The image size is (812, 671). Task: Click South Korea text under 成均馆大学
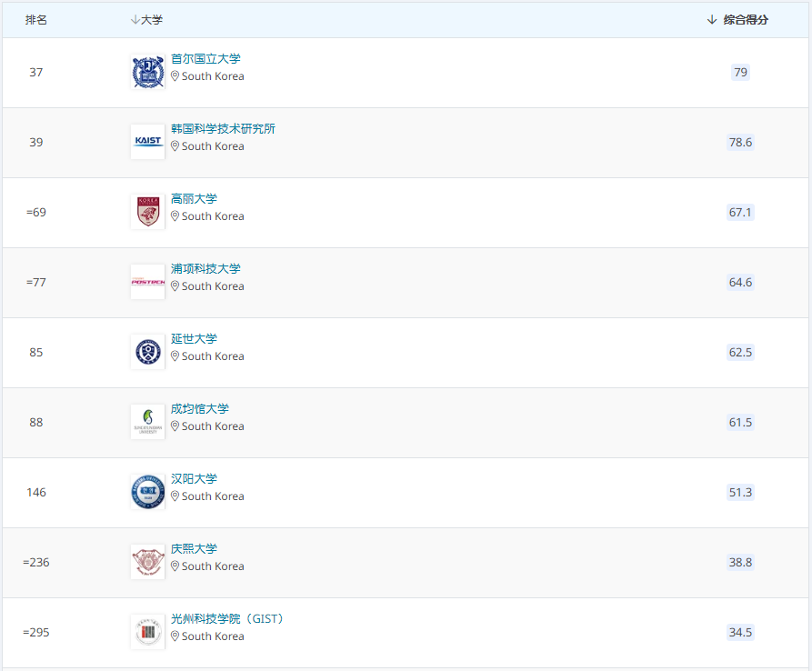coord(213,426)
